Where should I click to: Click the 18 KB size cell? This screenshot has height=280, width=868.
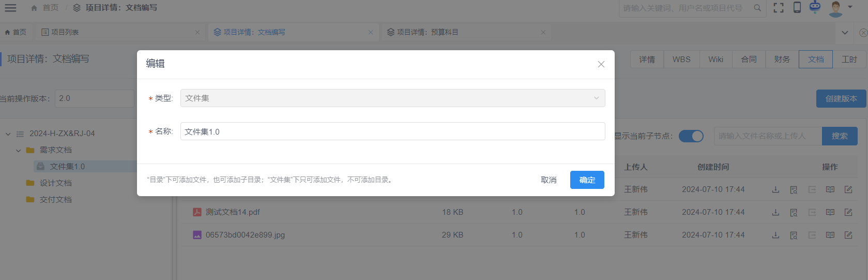pyautogui.click(x=452, y=212)
